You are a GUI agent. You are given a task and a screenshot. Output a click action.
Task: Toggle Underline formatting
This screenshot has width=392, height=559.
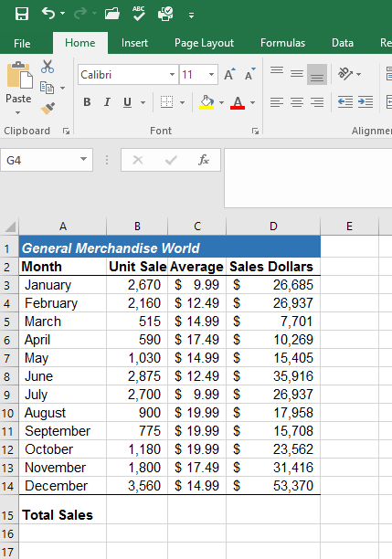(127, 102)
